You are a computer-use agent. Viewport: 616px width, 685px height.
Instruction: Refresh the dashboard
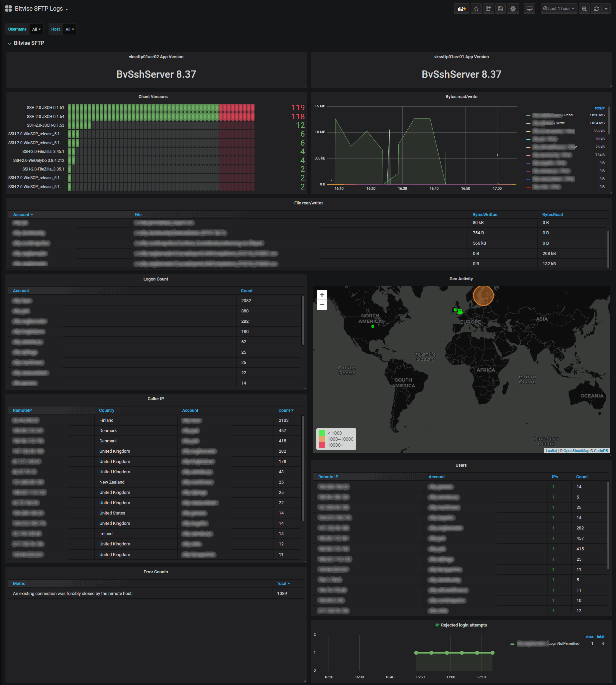click(x=596, y=9)
